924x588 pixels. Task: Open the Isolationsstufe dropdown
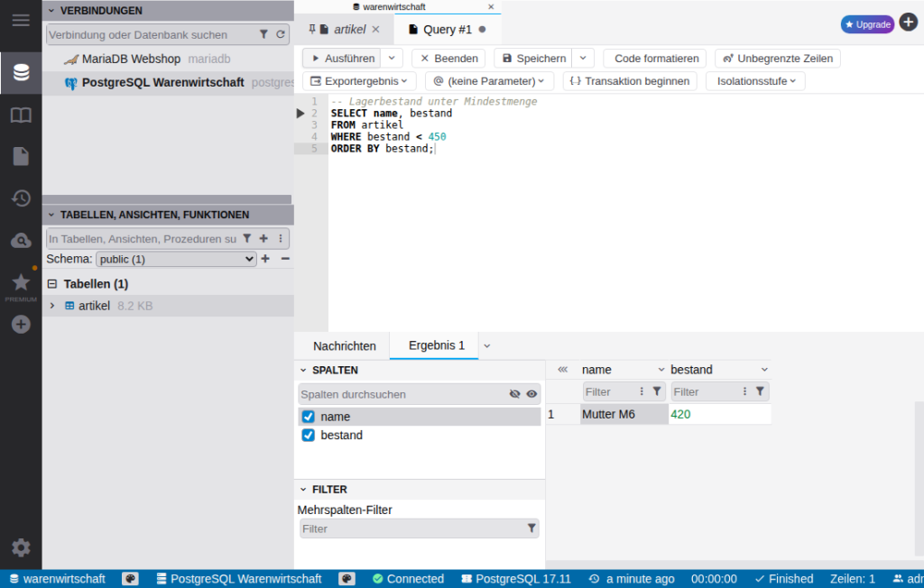(756, 81)
